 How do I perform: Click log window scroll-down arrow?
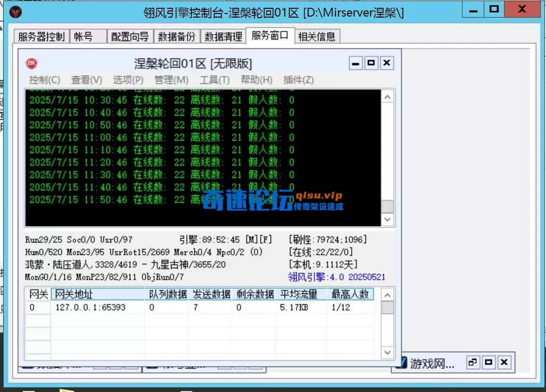pyautogui.click(x=387, y=219)
